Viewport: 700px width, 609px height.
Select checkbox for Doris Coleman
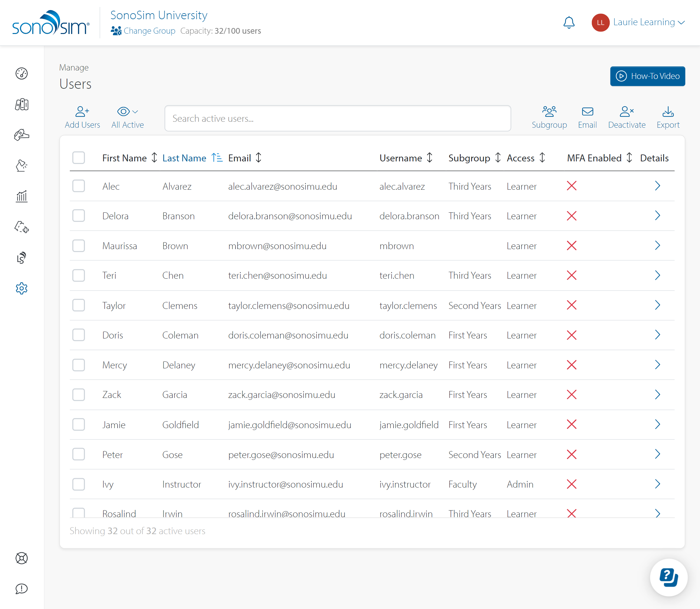pyautogui.click(x=78, y=335)
